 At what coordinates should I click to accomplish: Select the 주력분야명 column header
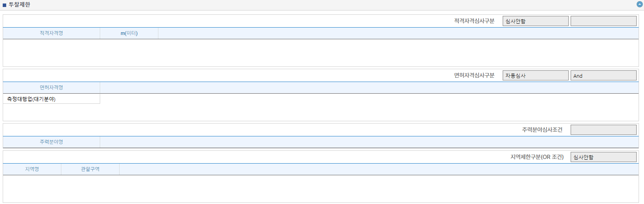click(51, 142)
